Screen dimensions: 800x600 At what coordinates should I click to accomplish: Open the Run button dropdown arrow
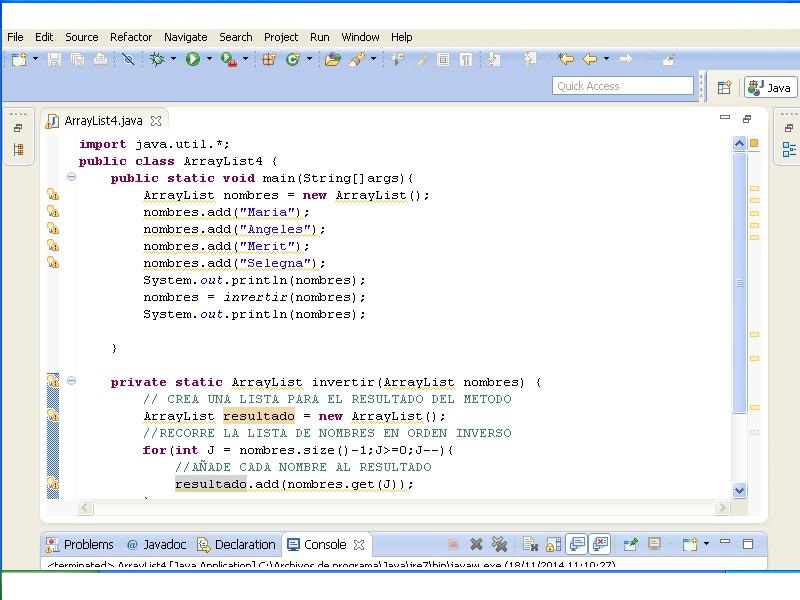pyautogui.click(x=209, y=60)
